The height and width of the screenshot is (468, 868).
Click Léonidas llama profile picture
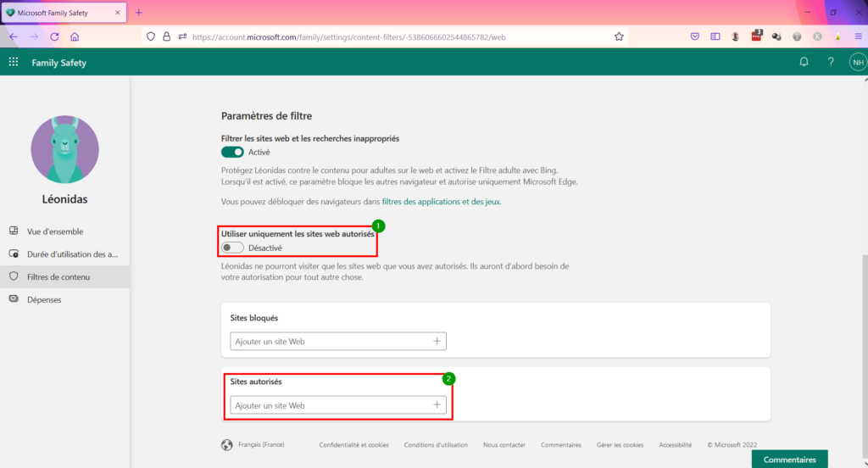point(64,149)
